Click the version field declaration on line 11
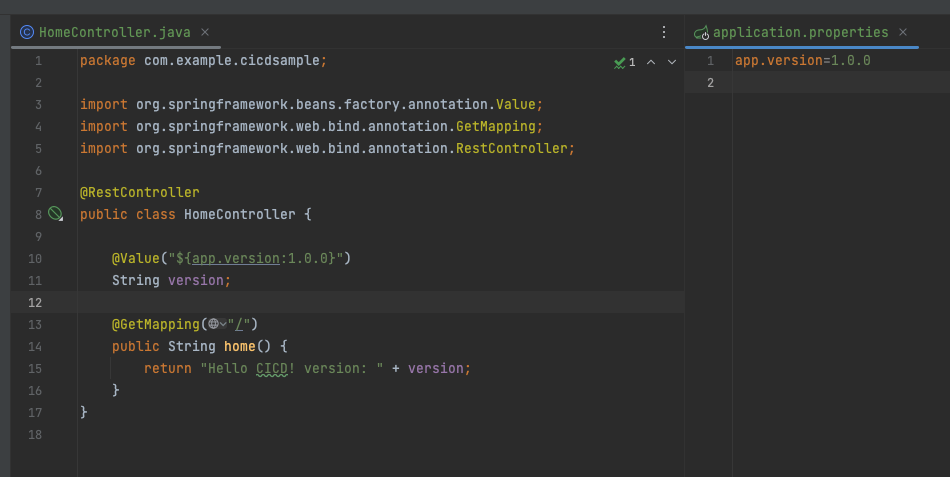Viewport: 950px width, 477px height. (196, 280)
